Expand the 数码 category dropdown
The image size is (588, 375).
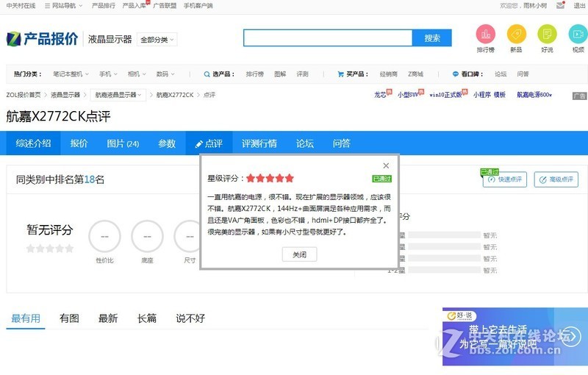click(x=165, y=74)
